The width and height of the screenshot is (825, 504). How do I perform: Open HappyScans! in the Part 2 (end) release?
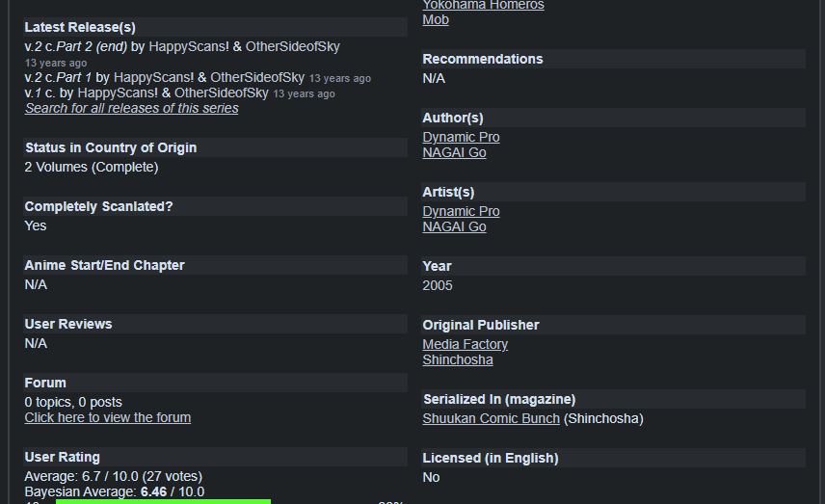(189, 46)
